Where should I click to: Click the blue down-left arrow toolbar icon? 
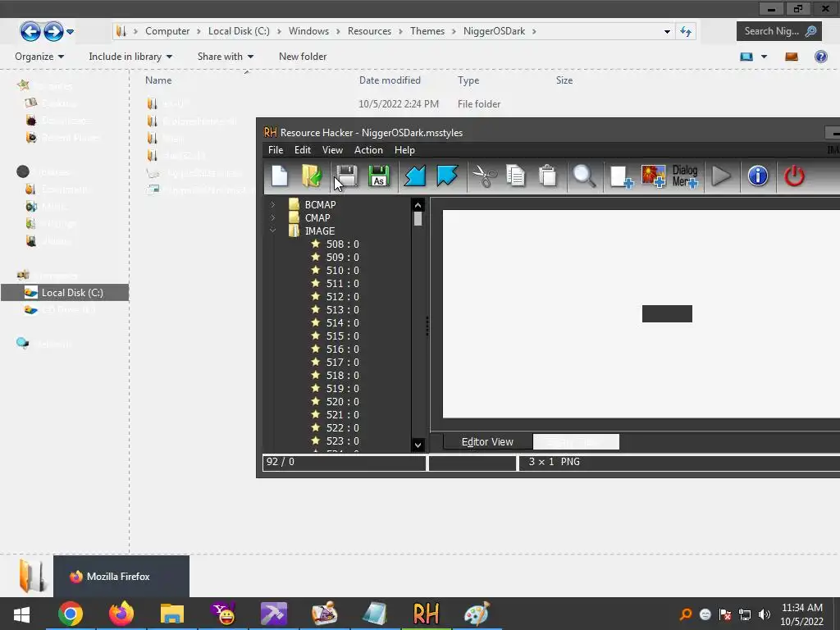click(414, 176)
